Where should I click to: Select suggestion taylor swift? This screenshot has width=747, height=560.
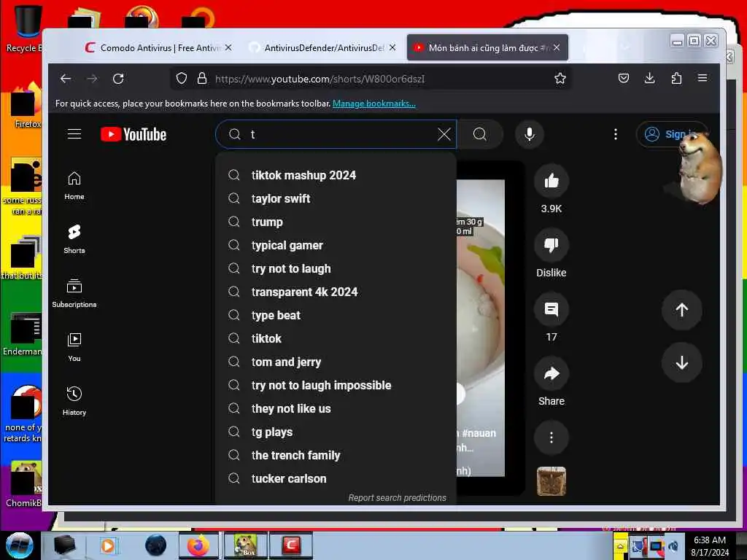pos(336,198)
